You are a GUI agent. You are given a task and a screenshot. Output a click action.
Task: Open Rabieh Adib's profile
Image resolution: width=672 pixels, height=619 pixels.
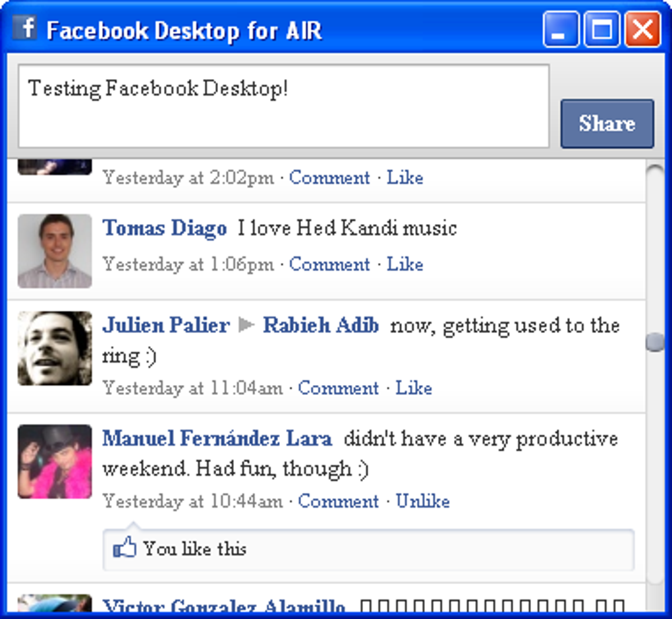321,325
